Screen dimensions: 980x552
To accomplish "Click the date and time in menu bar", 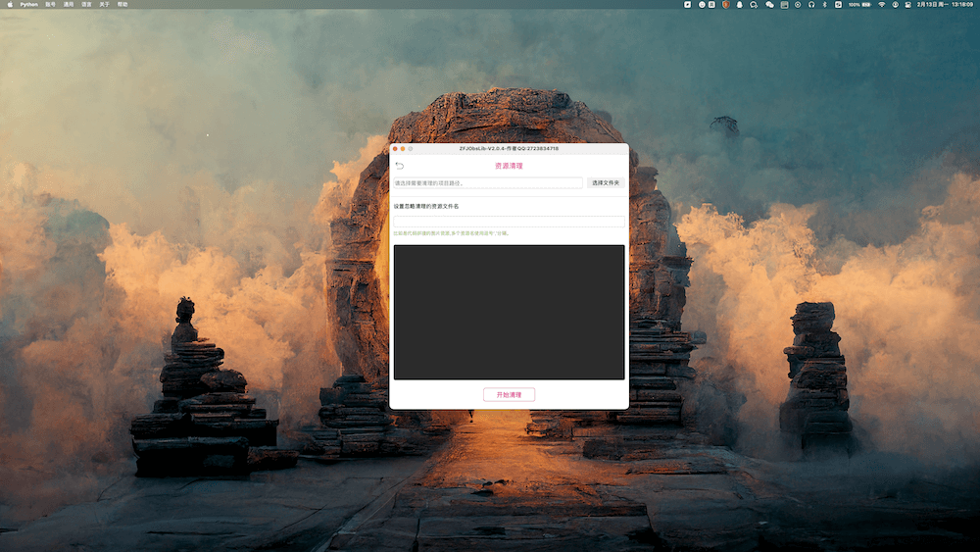I will [x=945, y=4].
